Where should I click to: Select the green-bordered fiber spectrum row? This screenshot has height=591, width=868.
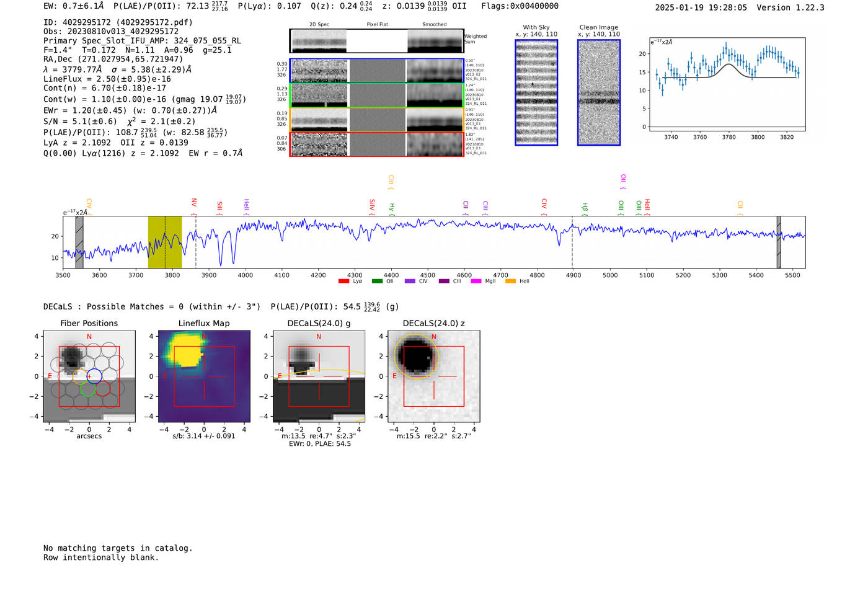click(x=377, y=95)
